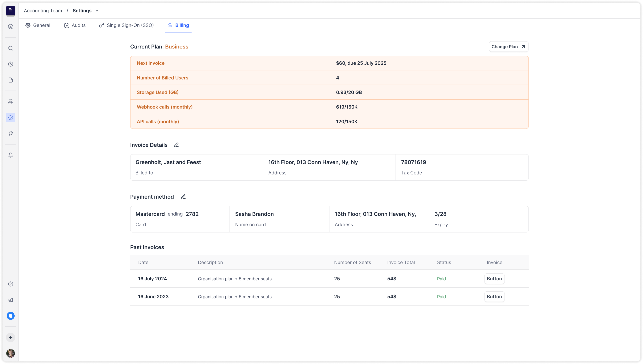Open the recent history clock icon
The width and height of the screenshot is (643, 364).
(x=10, y=64)
